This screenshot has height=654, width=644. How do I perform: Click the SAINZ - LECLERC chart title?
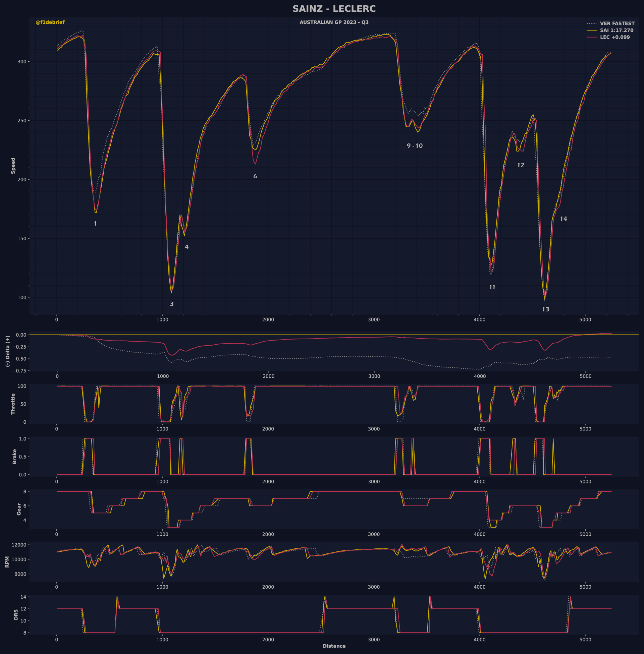point(334,9)
